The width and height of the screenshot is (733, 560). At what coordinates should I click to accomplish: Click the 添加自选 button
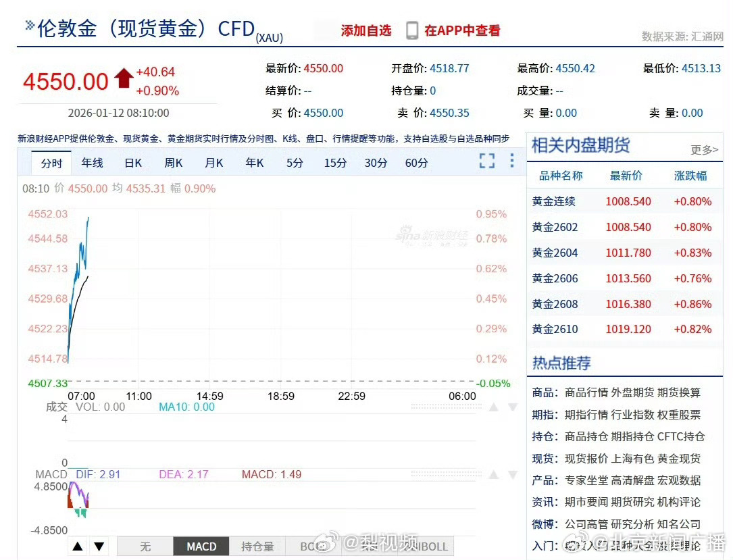tap(366, 30)
